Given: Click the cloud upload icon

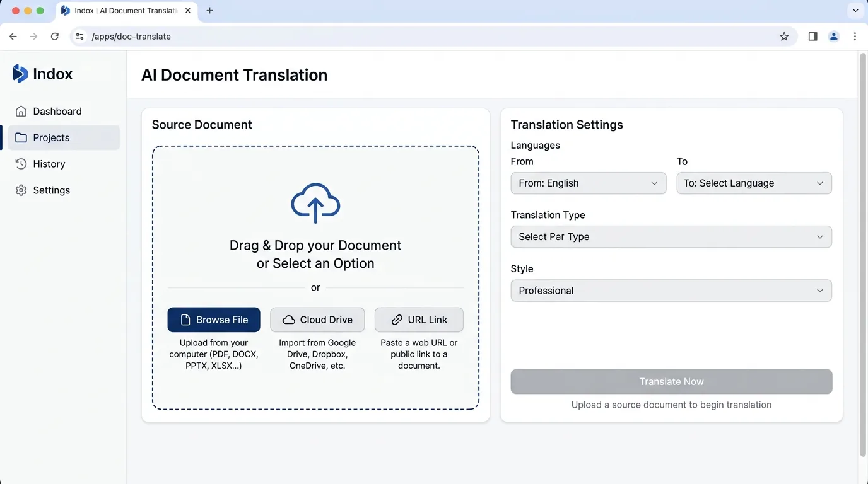Looking at the screenshot, I should [x=315, y=203].
